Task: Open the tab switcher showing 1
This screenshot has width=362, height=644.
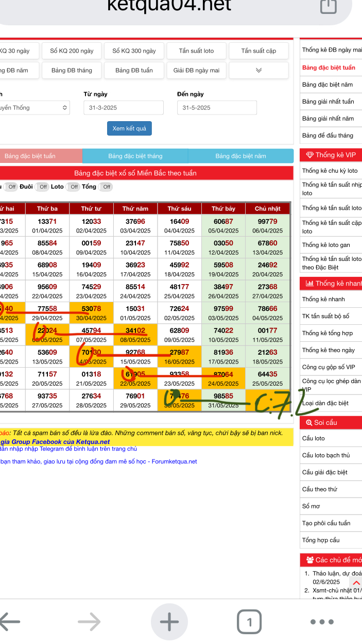Action: [x=249, y=622]
